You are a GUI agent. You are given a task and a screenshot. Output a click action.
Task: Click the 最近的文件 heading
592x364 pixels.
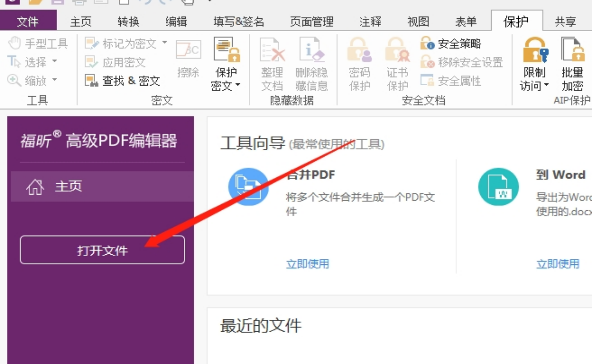[x=261, y=326]
